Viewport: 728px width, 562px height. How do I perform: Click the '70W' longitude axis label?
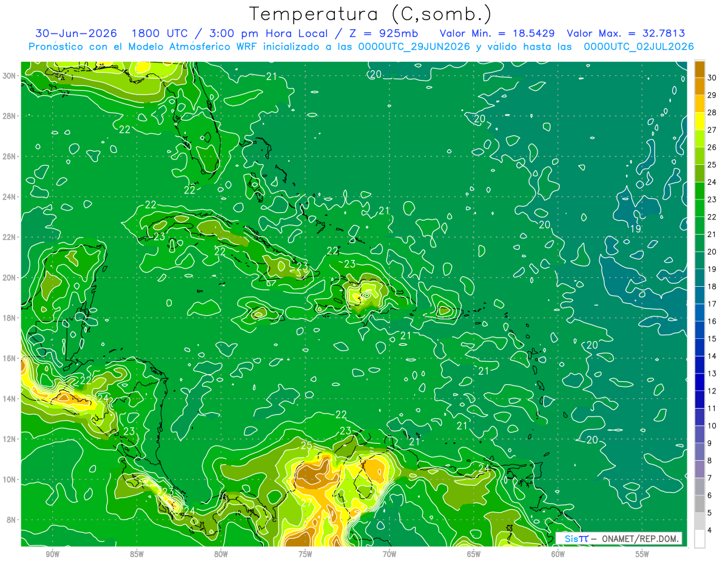click(389, 554)
